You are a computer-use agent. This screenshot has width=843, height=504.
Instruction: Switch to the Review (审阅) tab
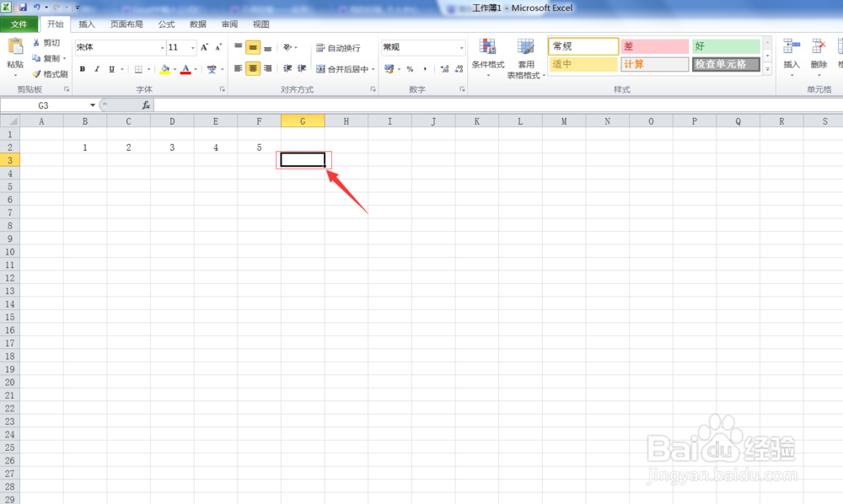(x=229, y=24)
